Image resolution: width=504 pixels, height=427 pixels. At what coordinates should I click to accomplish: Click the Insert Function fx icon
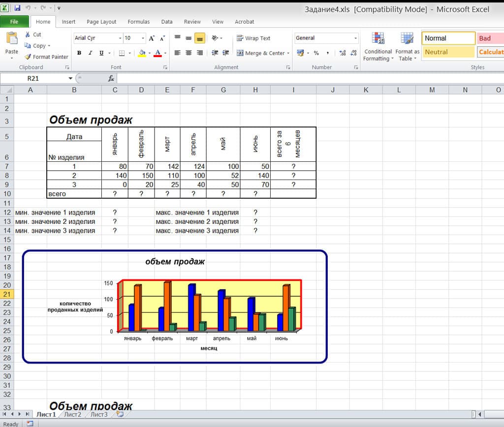pos(111,78)
